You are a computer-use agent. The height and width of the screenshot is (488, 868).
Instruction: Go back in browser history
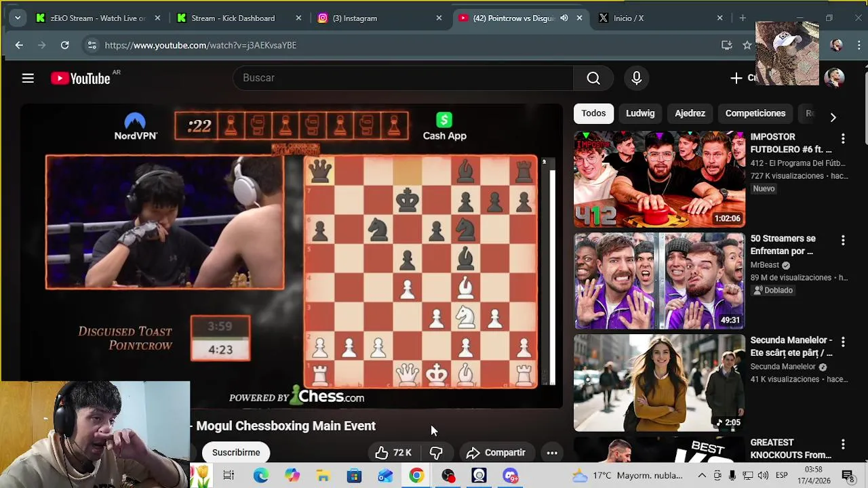pyautogui.click(x=19, y=45)
